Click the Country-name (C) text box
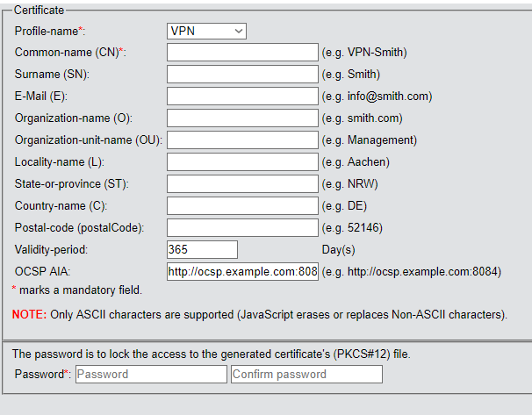This screenshot has width=532, height=415. click(x=242, y=206)
